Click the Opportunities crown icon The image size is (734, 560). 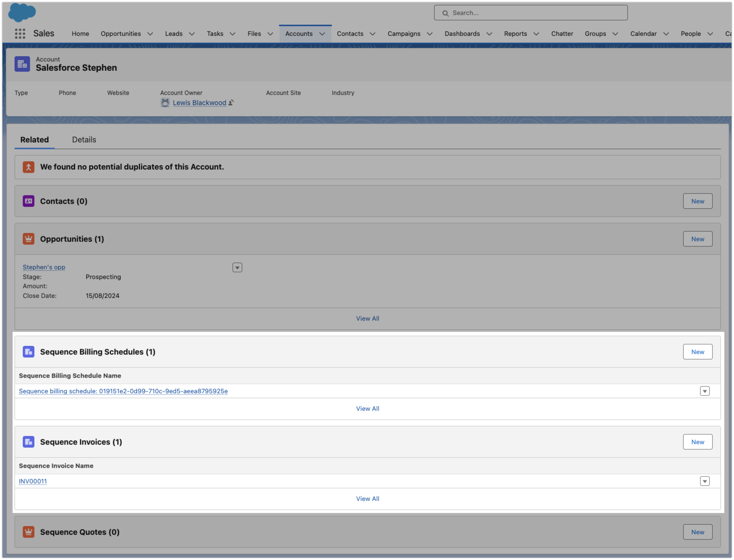[x=29, y=239]
